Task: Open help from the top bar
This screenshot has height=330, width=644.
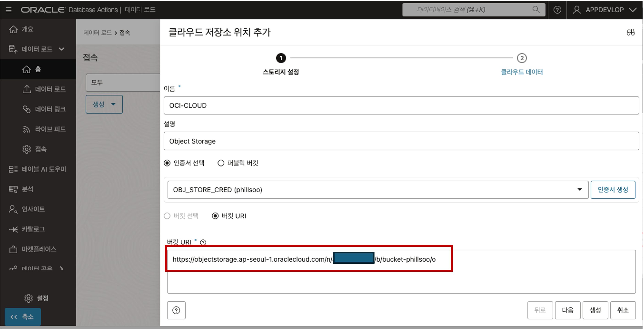Action: [557, 10]
